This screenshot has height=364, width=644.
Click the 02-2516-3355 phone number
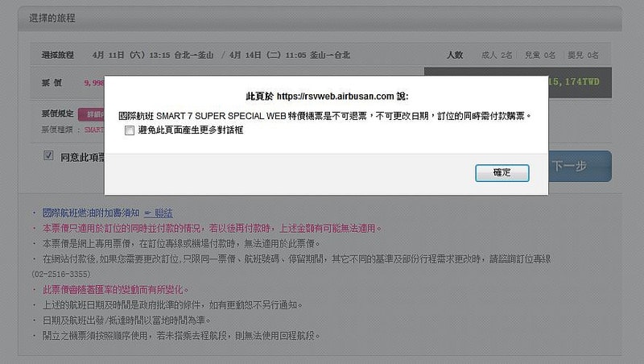(x=61, y=274)
